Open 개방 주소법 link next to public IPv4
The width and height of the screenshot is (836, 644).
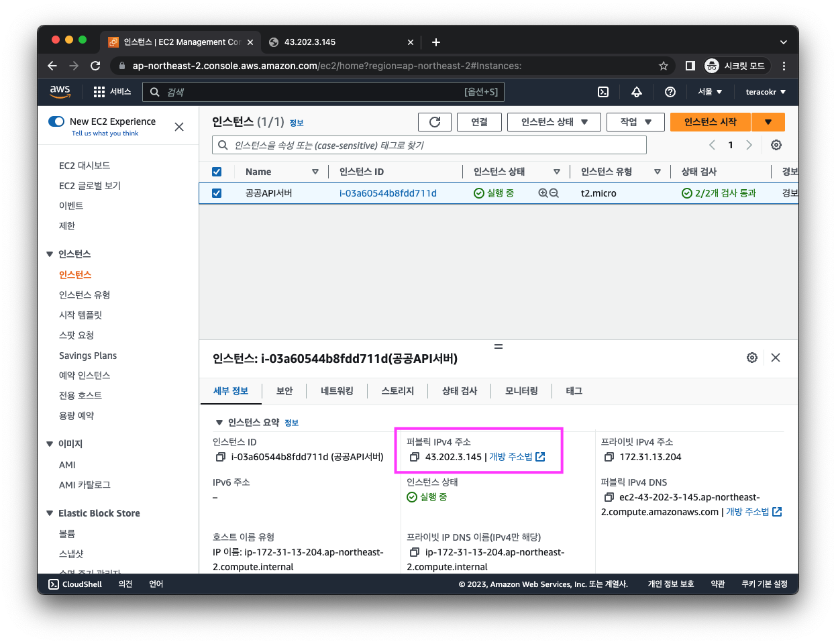(x=517, y=457)
